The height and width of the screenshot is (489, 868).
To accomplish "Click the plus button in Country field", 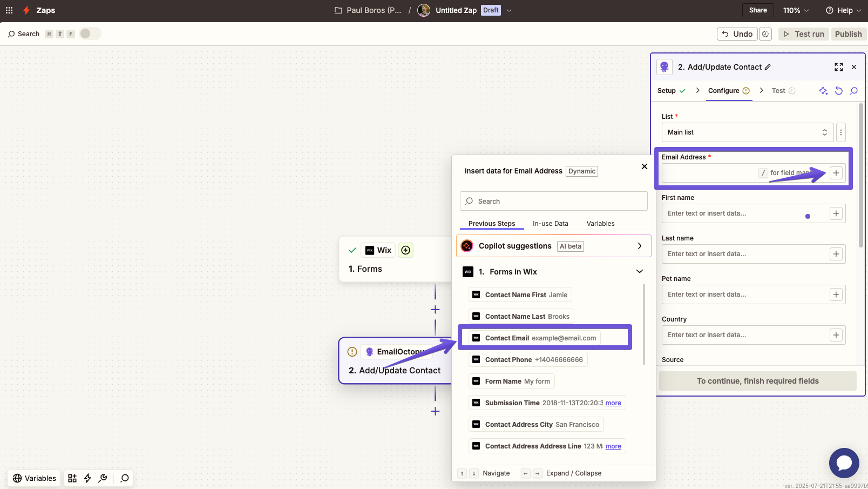I will pos(836,335).
